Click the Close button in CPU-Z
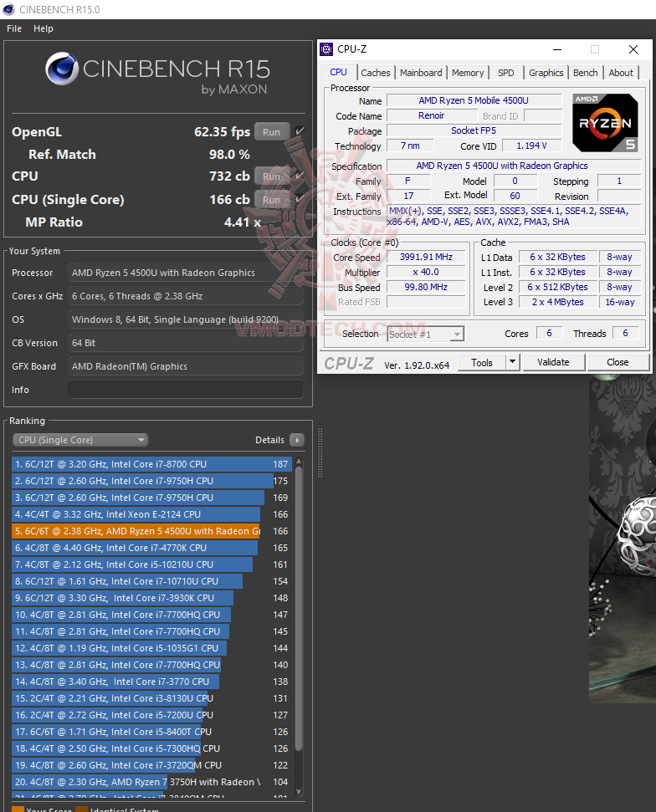 pyautogui.click(x=618, y=362)
